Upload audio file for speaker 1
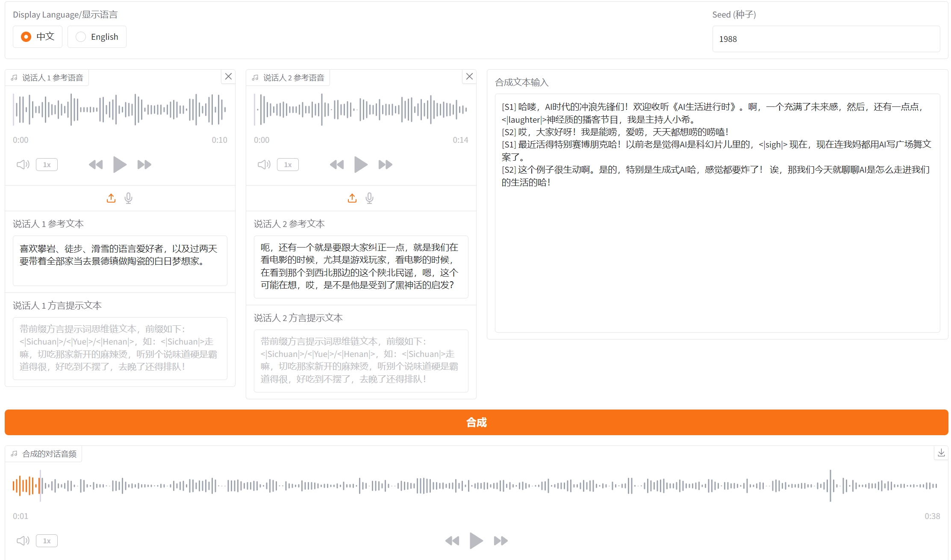The width and height of the screenshot is (951, 560). click(111, 198)
